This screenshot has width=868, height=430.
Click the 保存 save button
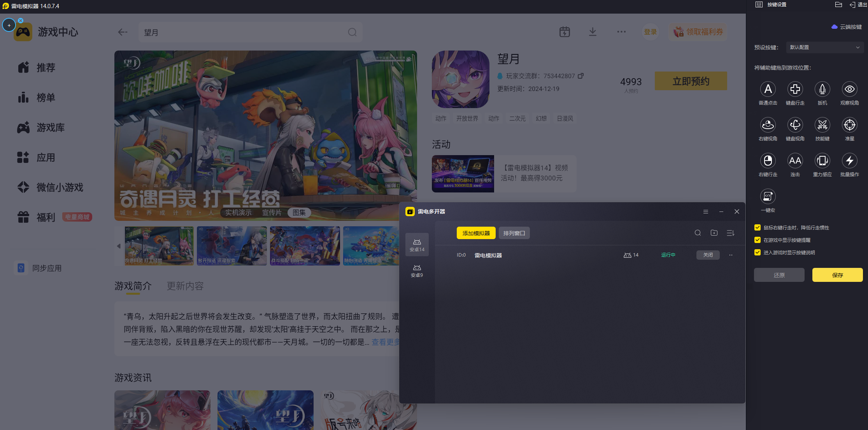838,275
